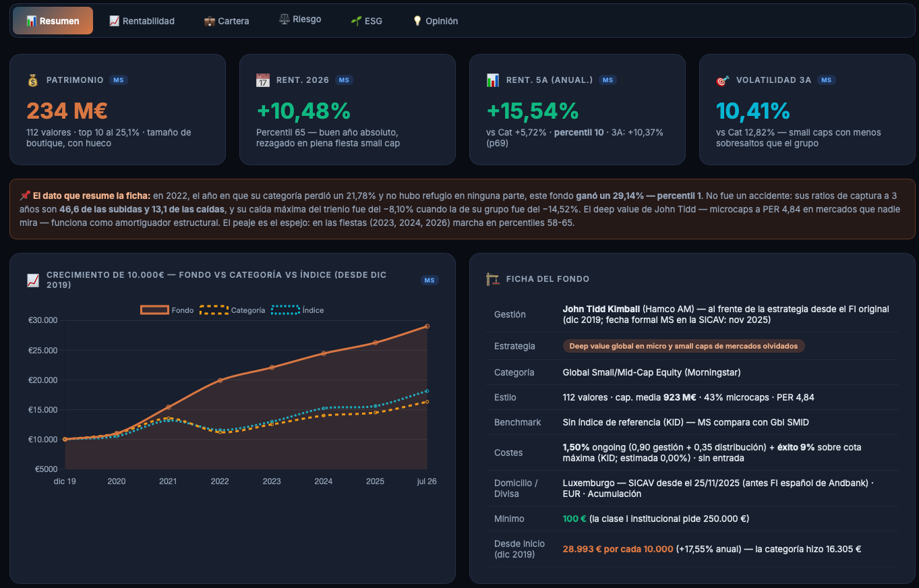The image size is (919, 588).
Task: Click the index data point at jul 26
Action: pos(427,391)
